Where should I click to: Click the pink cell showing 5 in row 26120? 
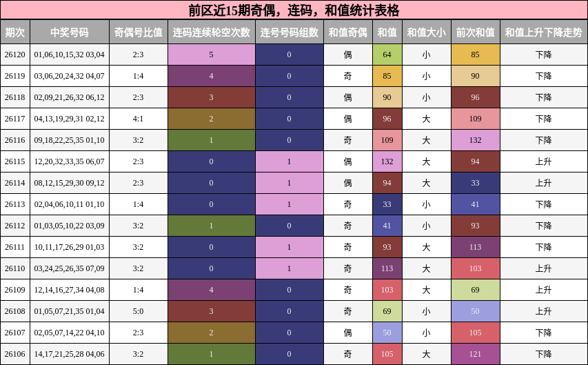pyautogui.click(x=212, y=55)
